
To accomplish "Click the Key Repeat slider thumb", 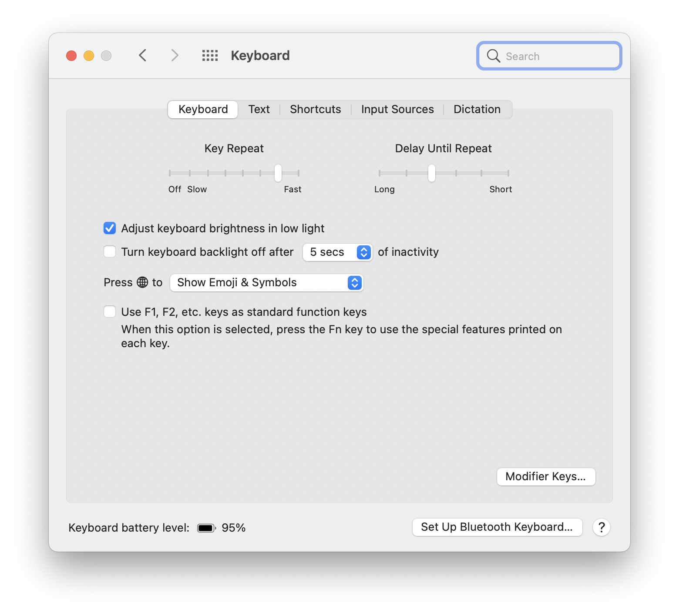I will 278,173.
